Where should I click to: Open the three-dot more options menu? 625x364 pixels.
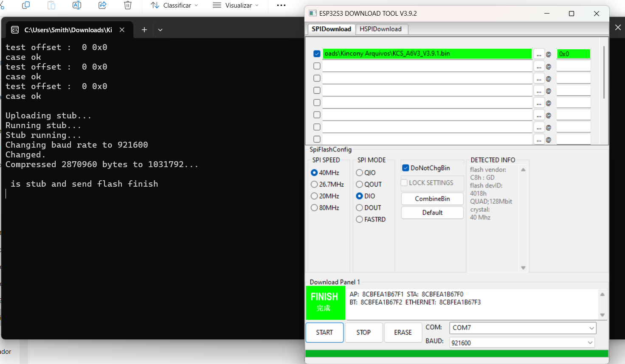281,5
